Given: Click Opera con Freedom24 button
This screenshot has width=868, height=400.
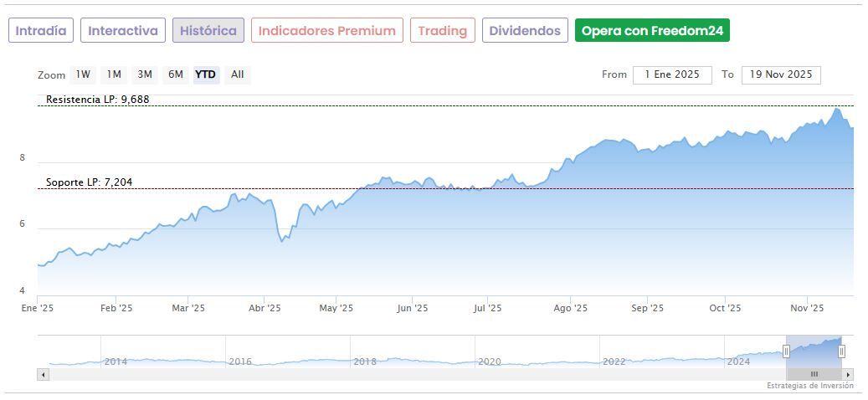Looking at the screenshot, I should point(652,31).
